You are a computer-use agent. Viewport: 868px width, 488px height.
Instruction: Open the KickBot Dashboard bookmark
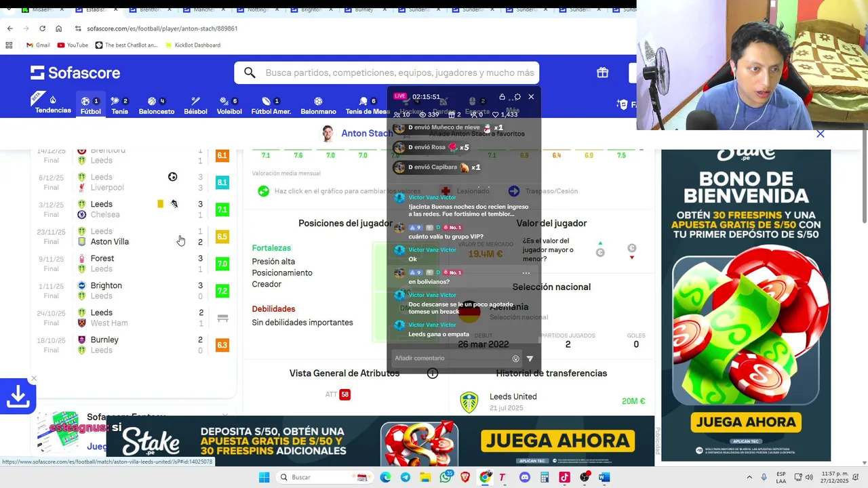pos(192,45)
